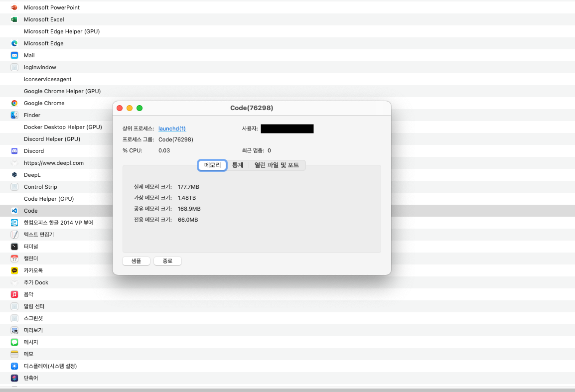Click the 음악 app icon
Screen dimensions: 575x392
[14, 294]
